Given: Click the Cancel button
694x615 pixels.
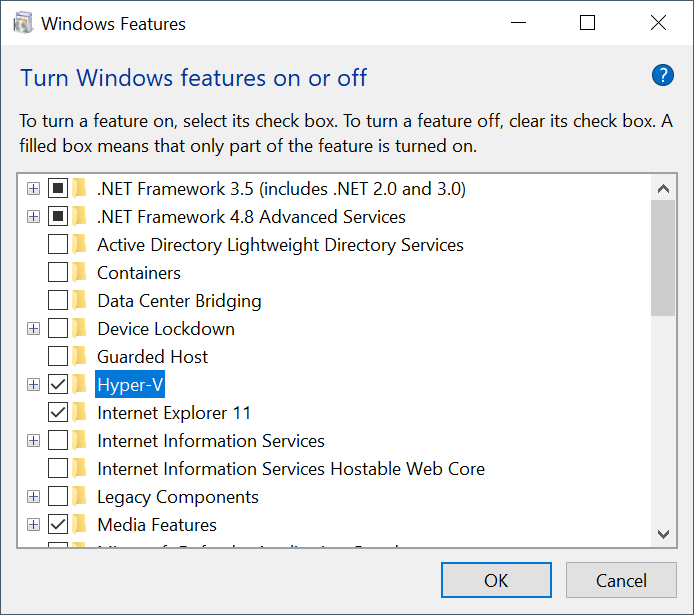Looking at the screenshot, I should coord(621,580).
